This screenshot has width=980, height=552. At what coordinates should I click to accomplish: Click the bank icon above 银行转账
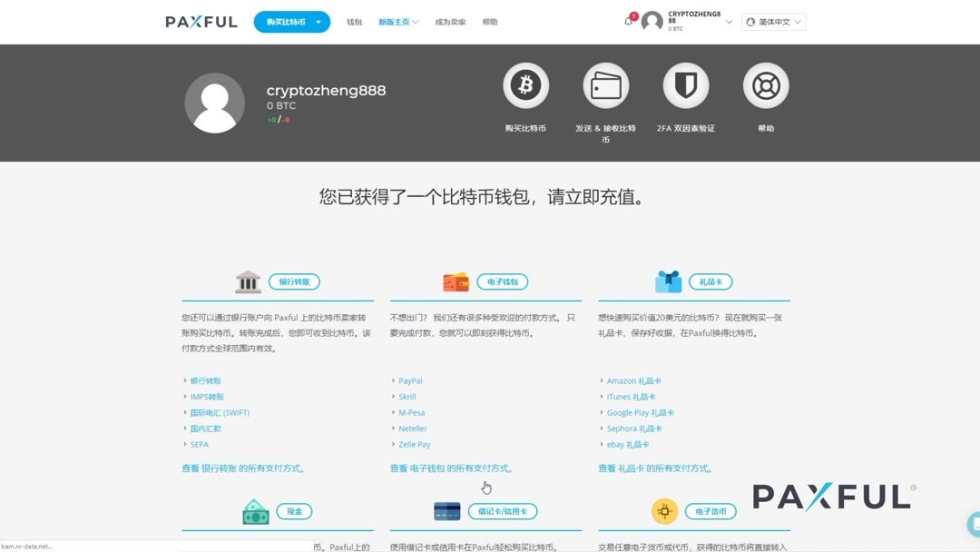(x=248, y=281)
